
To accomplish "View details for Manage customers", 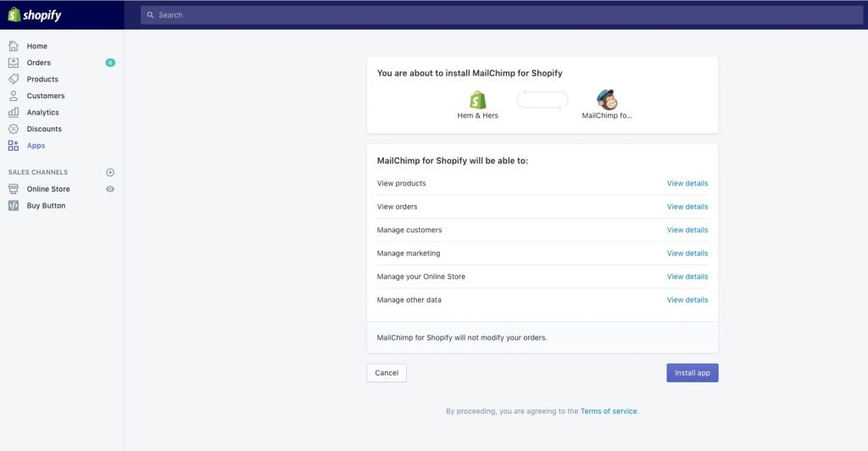I will [x=687, y=230].
